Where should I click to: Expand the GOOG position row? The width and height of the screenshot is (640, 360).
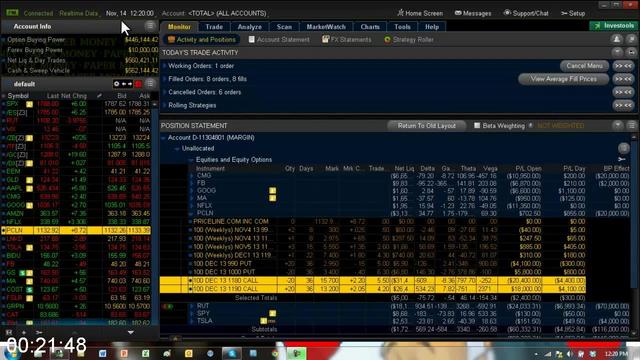[x=192, y=191]
